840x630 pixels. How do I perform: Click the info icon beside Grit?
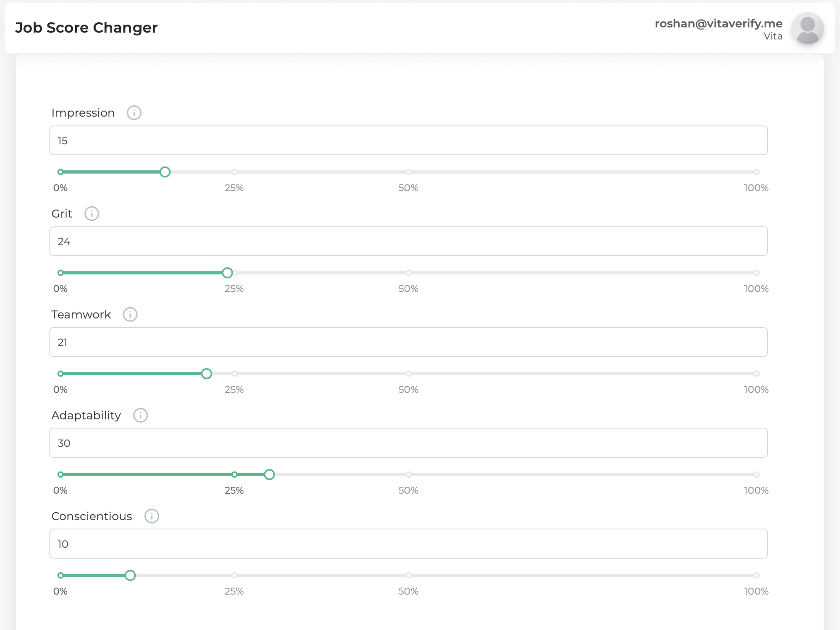92,214
